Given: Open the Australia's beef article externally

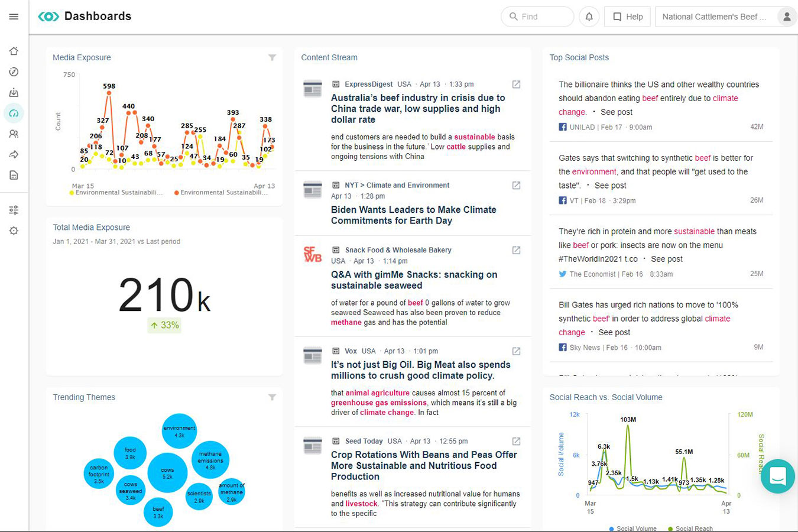Looking at the screenshot, I should tap(516, 85).
